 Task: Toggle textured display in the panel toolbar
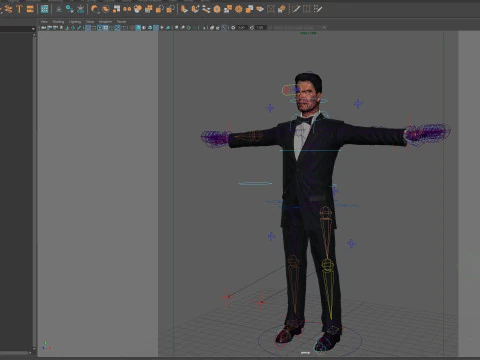(x=156, y=28)
